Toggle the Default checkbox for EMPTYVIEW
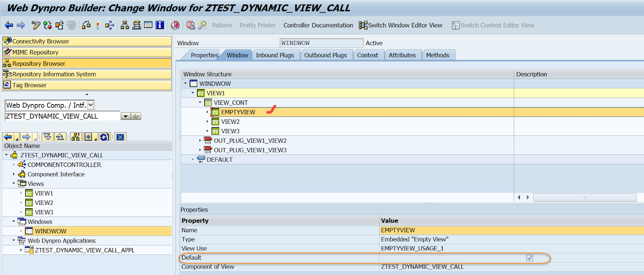 530,258
